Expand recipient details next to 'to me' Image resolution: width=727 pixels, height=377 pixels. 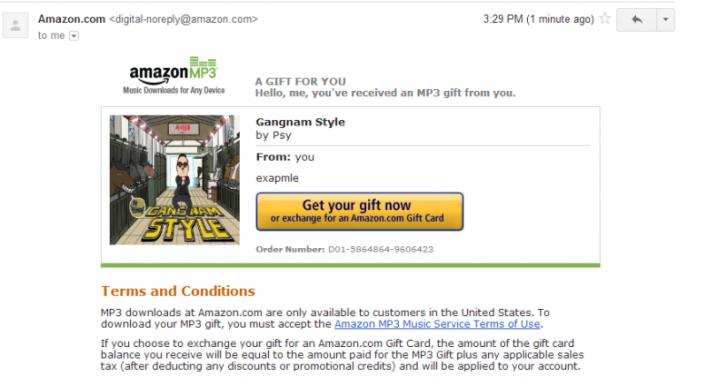click(74, 36)
